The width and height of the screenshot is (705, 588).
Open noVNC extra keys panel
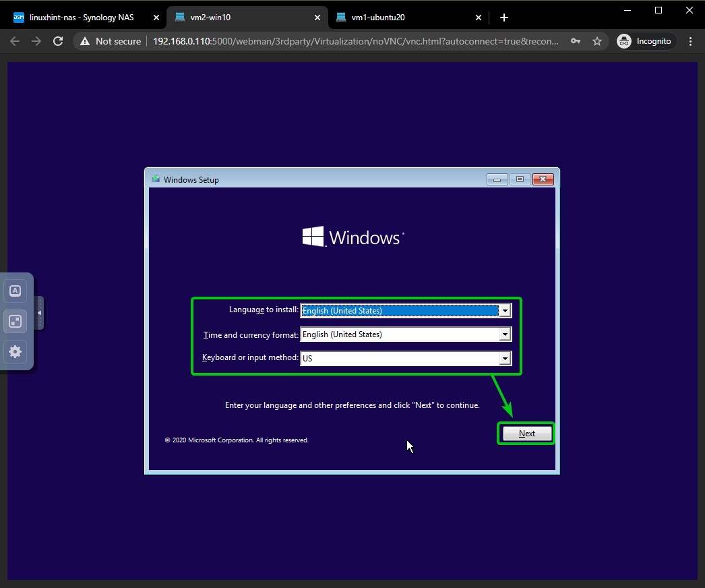point(16,291)
